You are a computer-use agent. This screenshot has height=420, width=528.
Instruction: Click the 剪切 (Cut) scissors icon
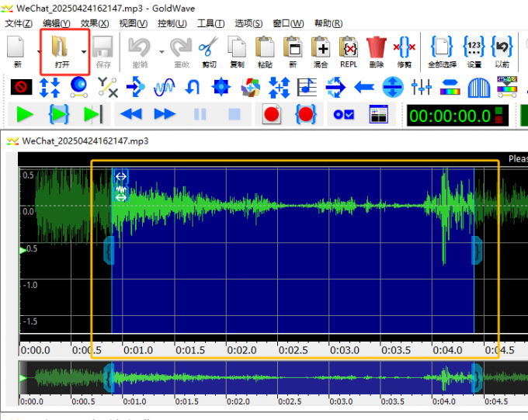pyautogui.click(x=208, y=47)
